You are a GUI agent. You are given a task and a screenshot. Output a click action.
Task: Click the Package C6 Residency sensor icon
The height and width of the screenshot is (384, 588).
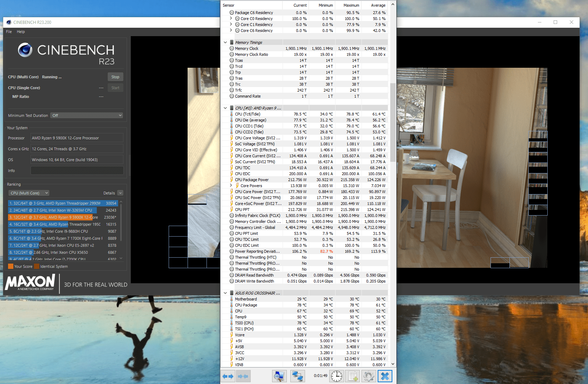(232, 13)
